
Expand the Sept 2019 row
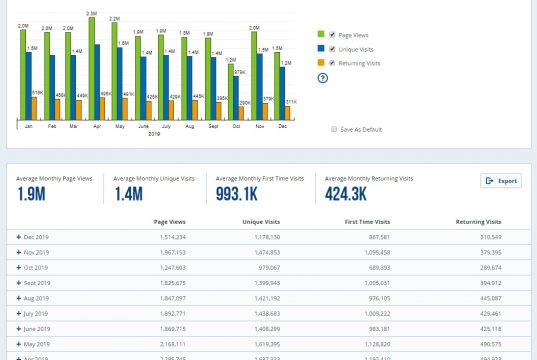pyautogui.click(x=19, y=283)
